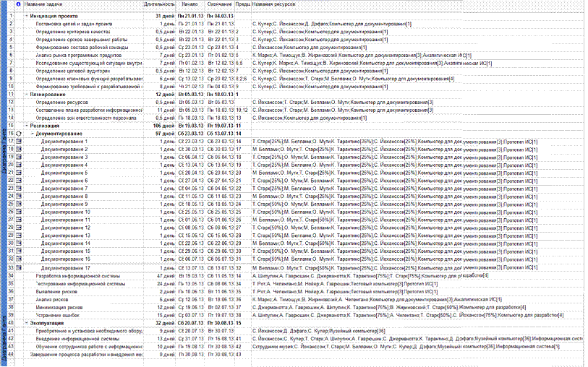The image size is (588, 367).
Task: Click the constraint icon for Документирование 12
Action: [x=19, y=228]
